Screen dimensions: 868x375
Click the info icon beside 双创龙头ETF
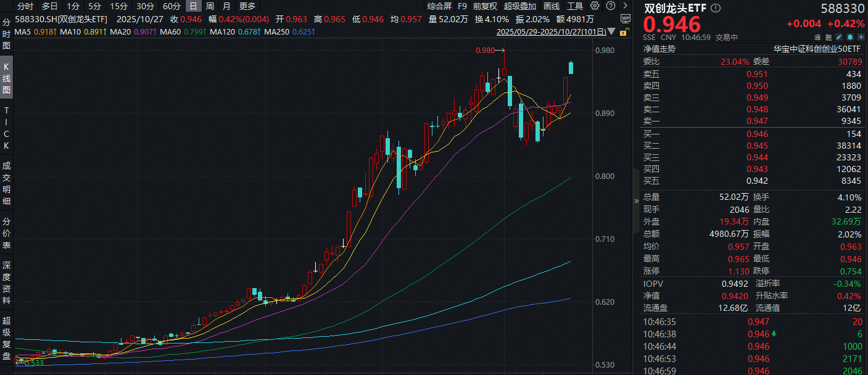(x=715, y=9)
